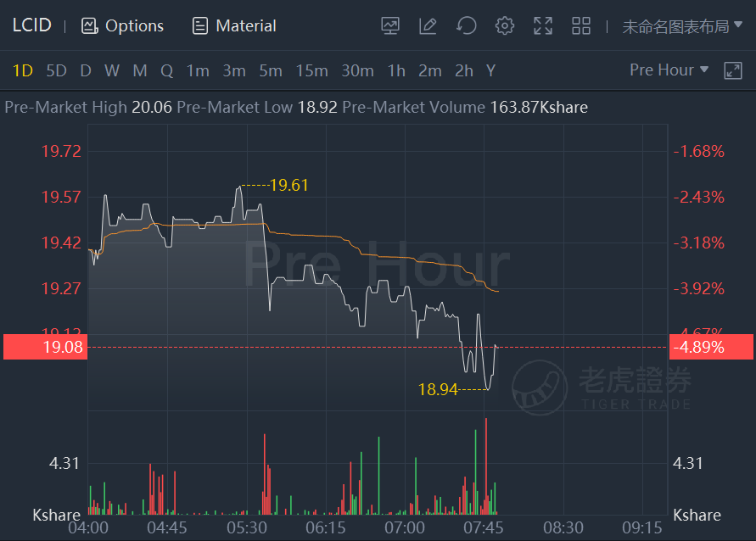Select the 1D timeframe tab
This screenshot has width=756, height=541.
tap(23, 71)
